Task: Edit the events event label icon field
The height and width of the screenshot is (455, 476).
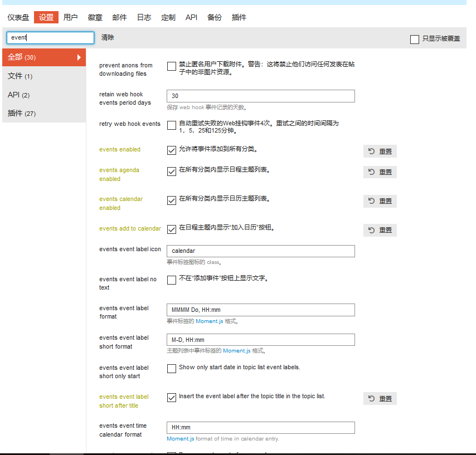Action: point(261,251)
